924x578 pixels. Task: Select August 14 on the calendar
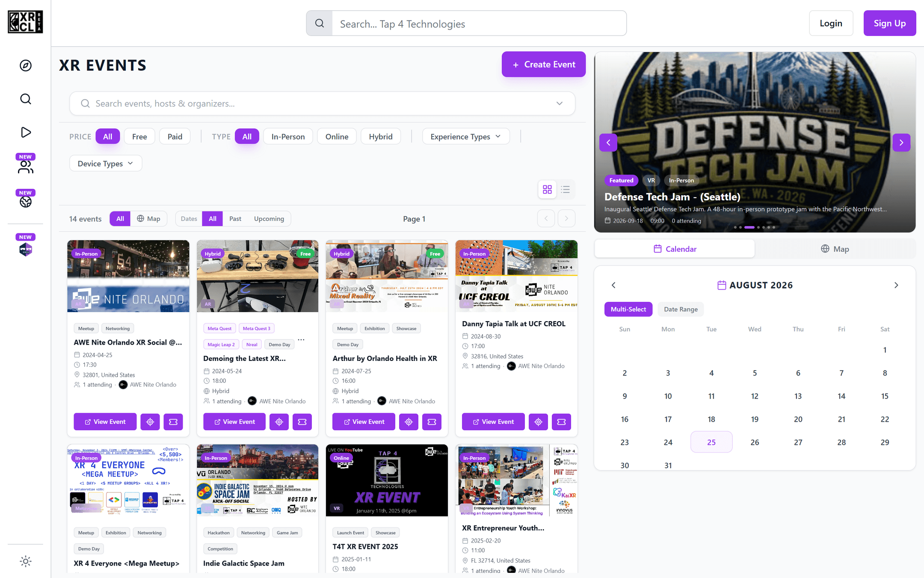point(841,396)
